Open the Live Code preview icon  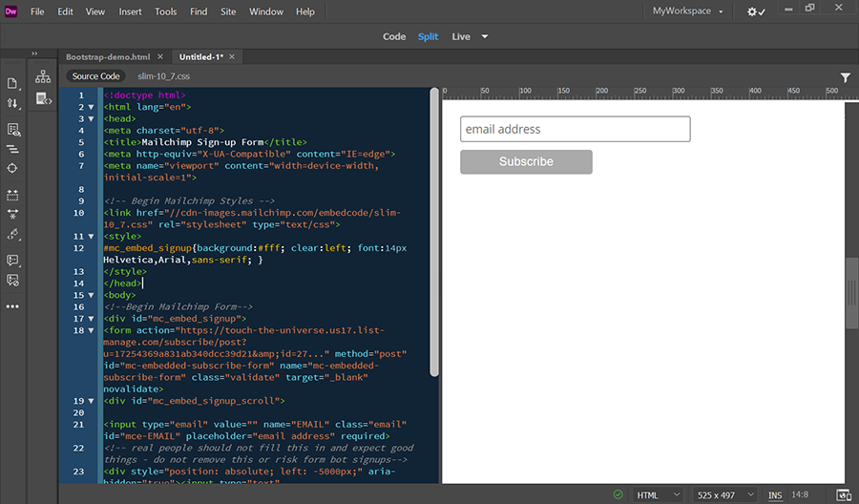pyautogui.click(x=13, y=130)
